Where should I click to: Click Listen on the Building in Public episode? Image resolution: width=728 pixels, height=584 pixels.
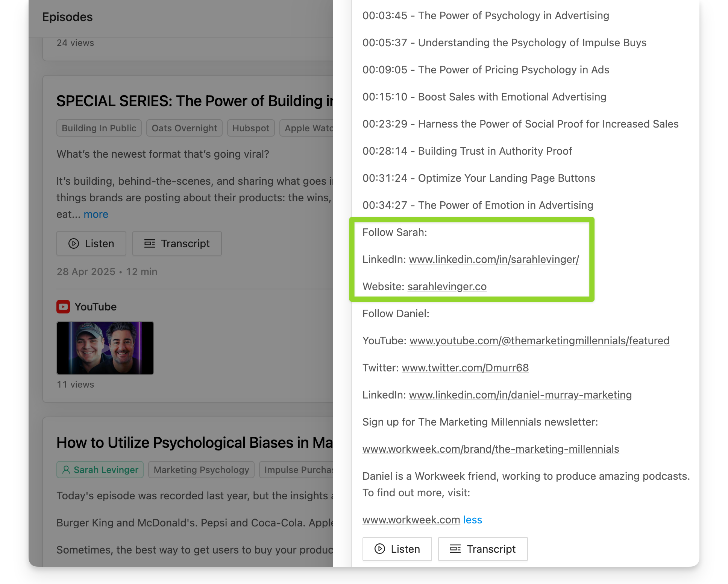pos(91,243)
